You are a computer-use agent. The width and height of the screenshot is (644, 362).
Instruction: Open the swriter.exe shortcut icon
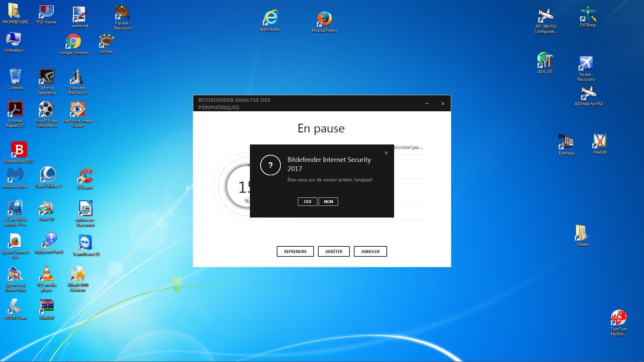point(86,213)
